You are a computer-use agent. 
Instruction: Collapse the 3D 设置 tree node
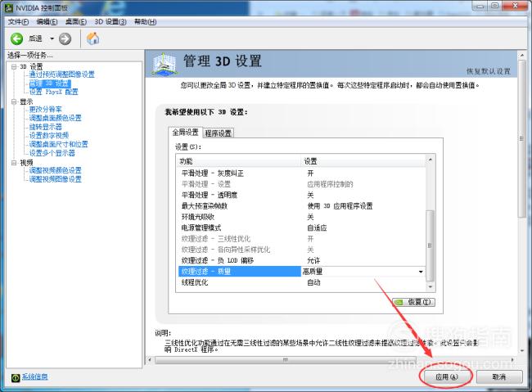point(14,66)
